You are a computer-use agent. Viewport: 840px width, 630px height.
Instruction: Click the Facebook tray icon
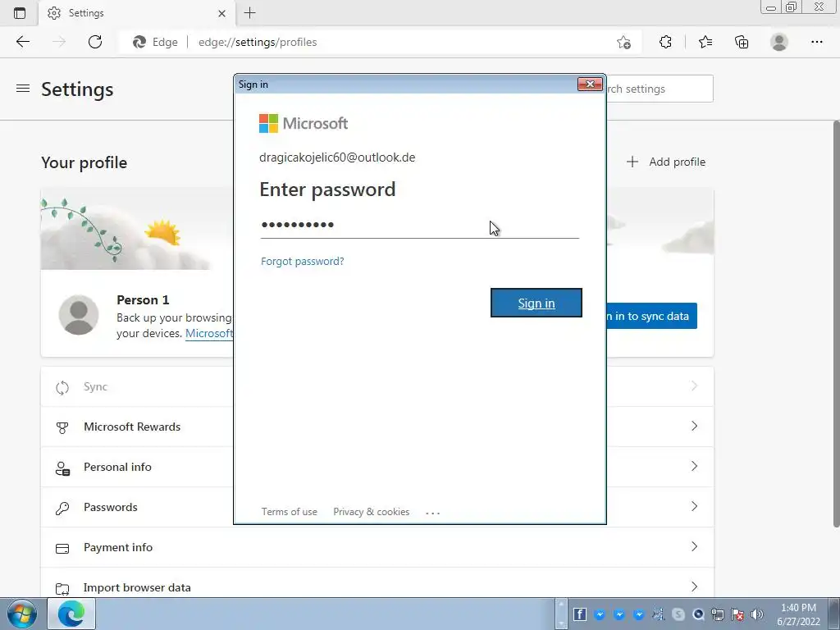click(x=580, y=614)
